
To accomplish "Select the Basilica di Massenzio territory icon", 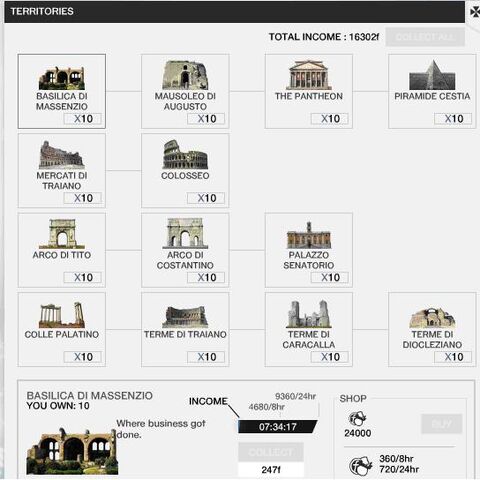I will [x=62, y=78].
